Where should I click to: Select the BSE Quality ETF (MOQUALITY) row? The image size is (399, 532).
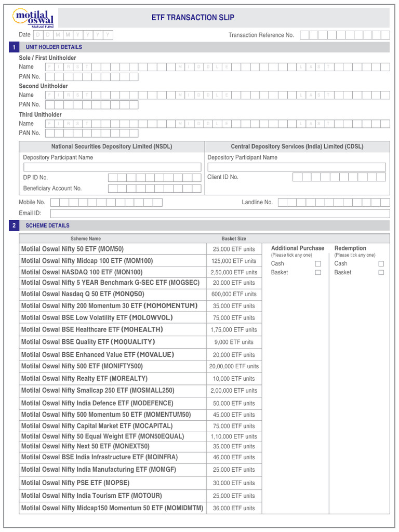point(140,342)
